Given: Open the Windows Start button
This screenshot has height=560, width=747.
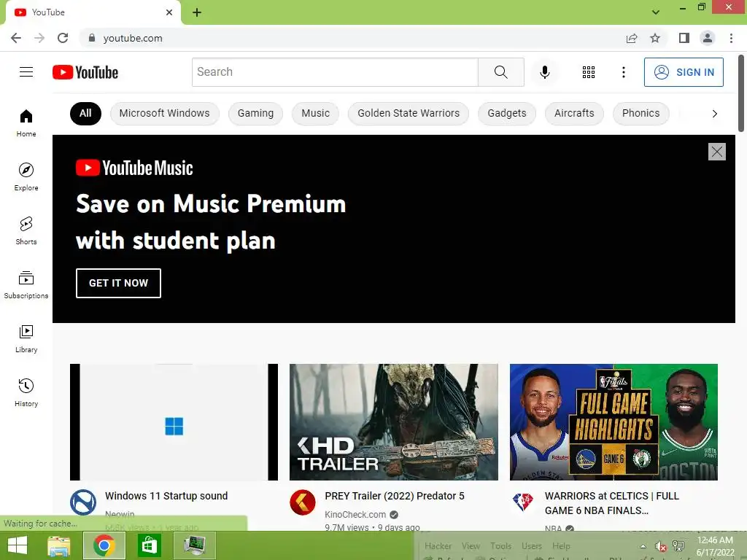Looking at the screenshot, I should (x=18, y=545).
